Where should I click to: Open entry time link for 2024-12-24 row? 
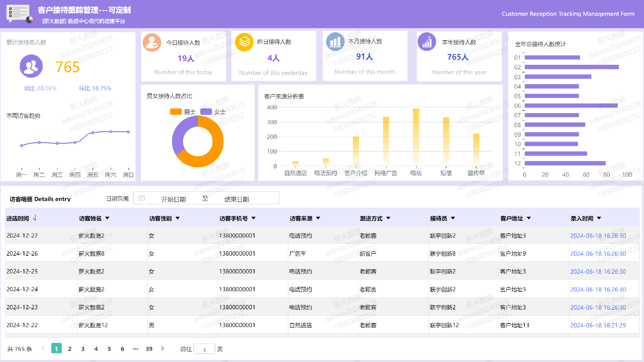pos(598,289)
